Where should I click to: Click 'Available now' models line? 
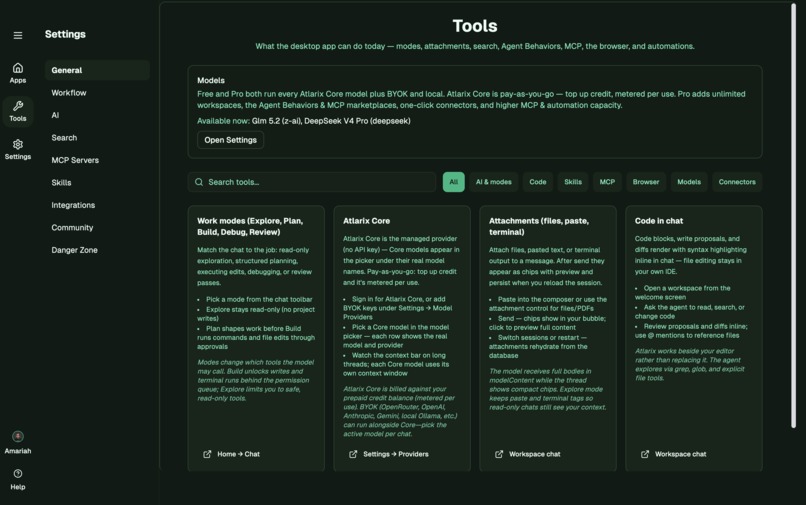click(x=304, y=121)
